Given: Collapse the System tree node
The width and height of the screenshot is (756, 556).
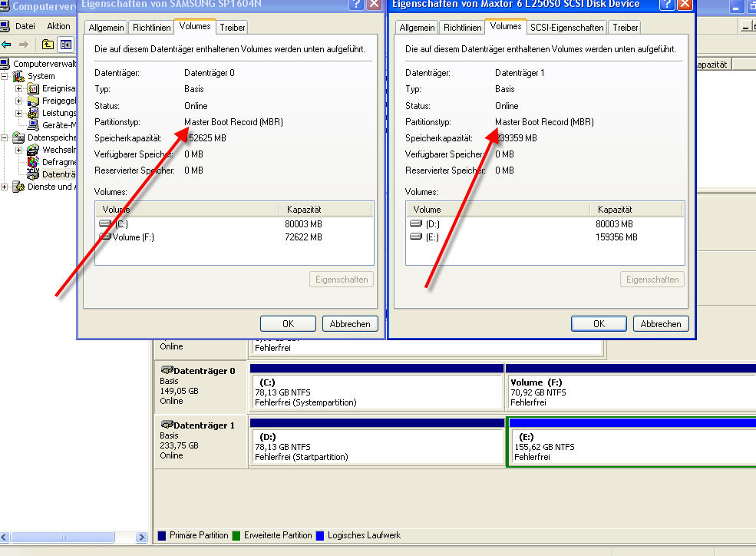Looking at the screenshot, I should tap(5, 76).
